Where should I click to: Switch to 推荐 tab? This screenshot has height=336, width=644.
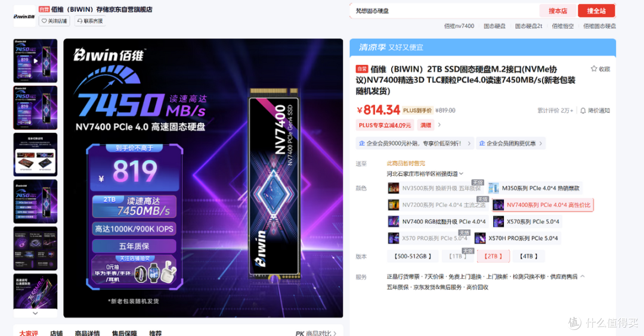tap(155, 333)
